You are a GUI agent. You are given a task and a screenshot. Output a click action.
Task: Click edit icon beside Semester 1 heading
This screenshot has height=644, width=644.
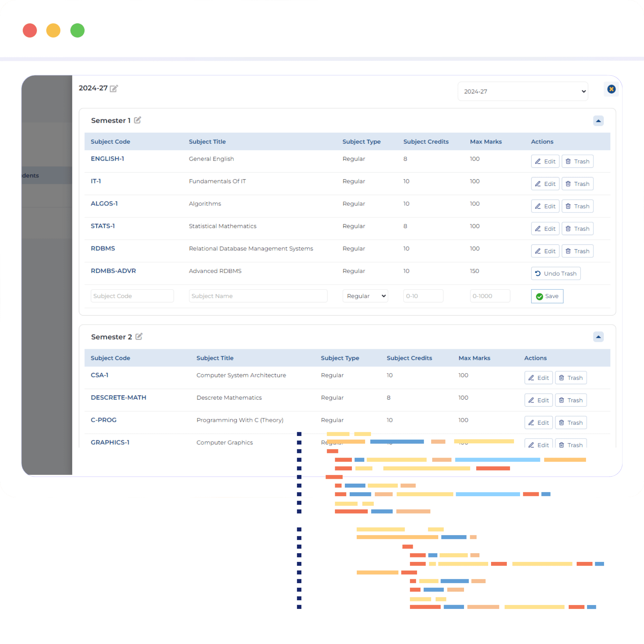tap(137, 120)
